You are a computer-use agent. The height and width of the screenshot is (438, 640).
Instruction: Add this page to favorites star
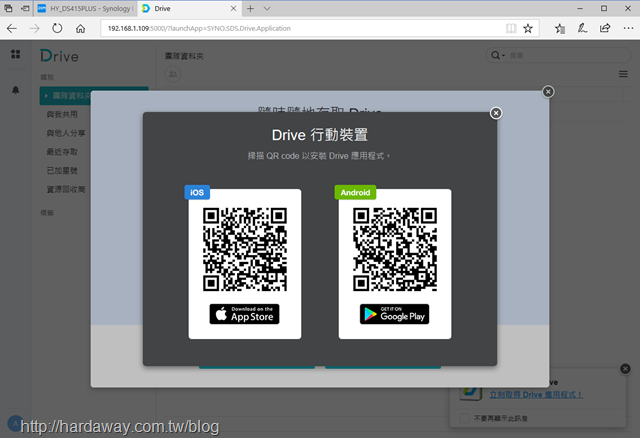click(528, 28)
